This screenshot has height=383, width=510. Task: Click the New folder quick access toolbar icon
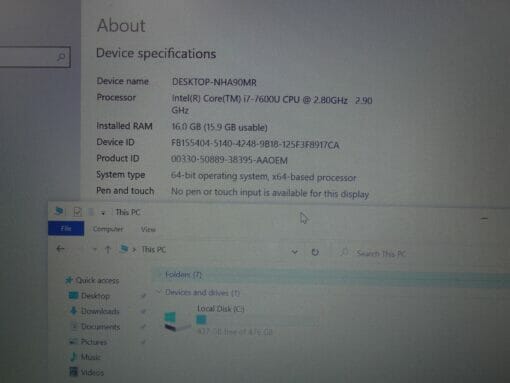pos(91,212)
